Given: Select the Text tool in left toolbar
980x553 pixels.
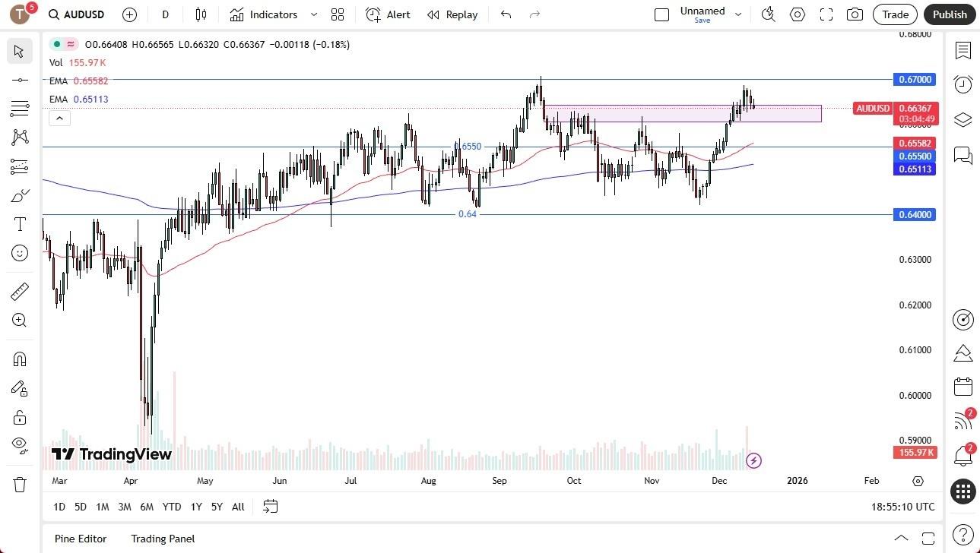Looking at the screenshot, I should coord(20,224).
